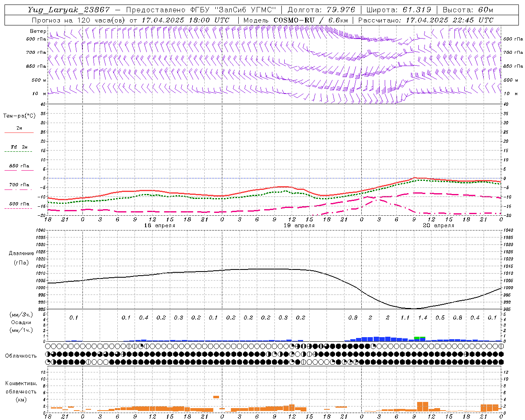This screenshot has width=525, height=420.
Task: Select the elevation text Высота: 60м
Action: click(468, 10)
